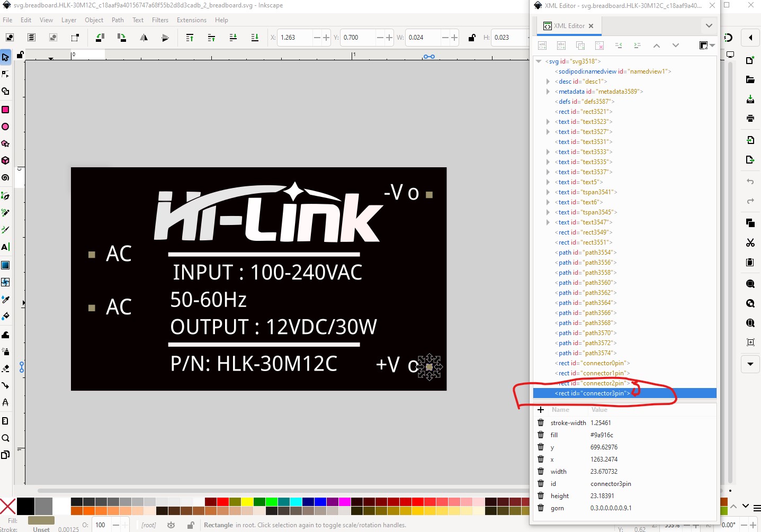Pick the yellow color swatch
Image resolution: width=761 pixels, height=532 pixels.
tap(247, 502)
